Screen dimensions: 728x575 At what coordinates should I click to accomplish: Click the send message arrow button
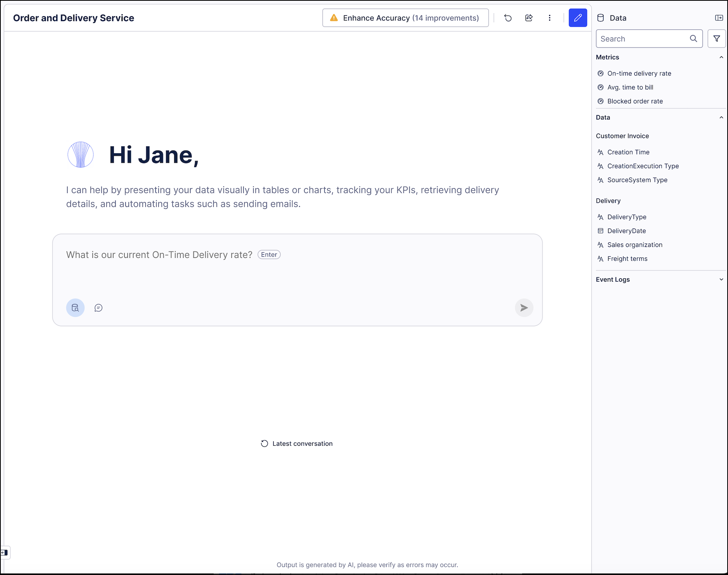pyautogui.click(x=524, y=308)
